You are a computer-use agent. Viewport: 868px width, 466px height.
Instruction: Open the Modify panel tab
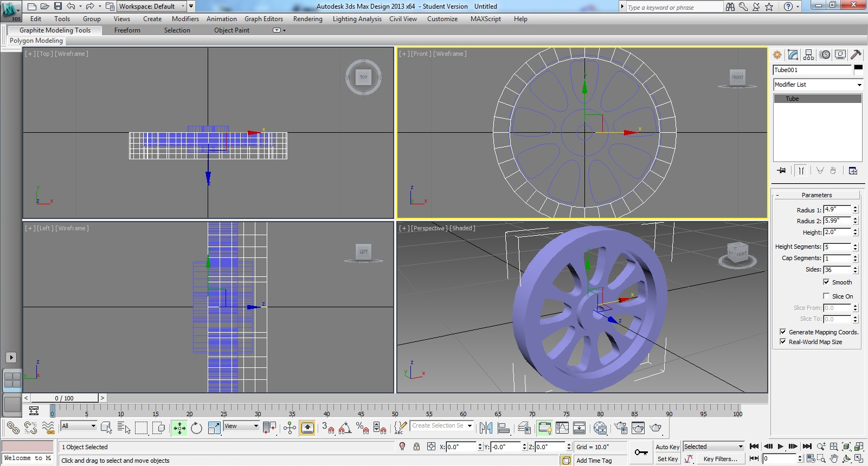pyautogui.click(x=793, y=54)
